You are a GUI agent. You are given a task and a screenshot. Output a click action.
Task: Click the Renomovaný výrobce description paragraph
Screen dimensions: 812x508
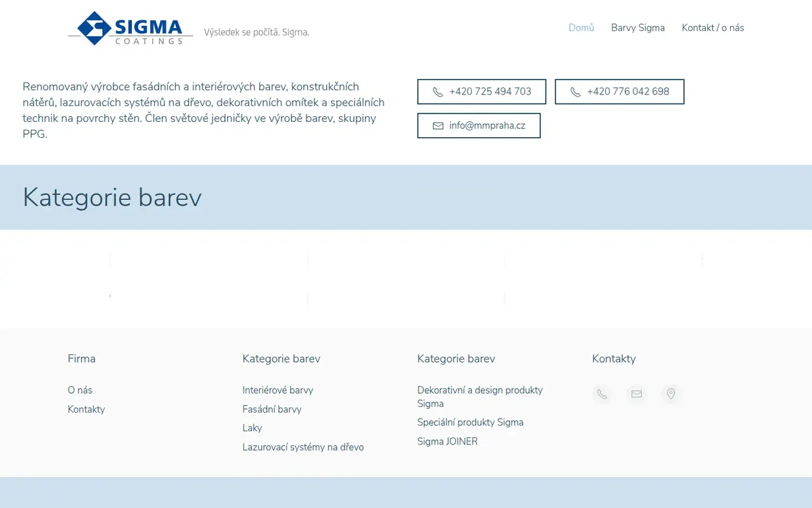point(204,110)
